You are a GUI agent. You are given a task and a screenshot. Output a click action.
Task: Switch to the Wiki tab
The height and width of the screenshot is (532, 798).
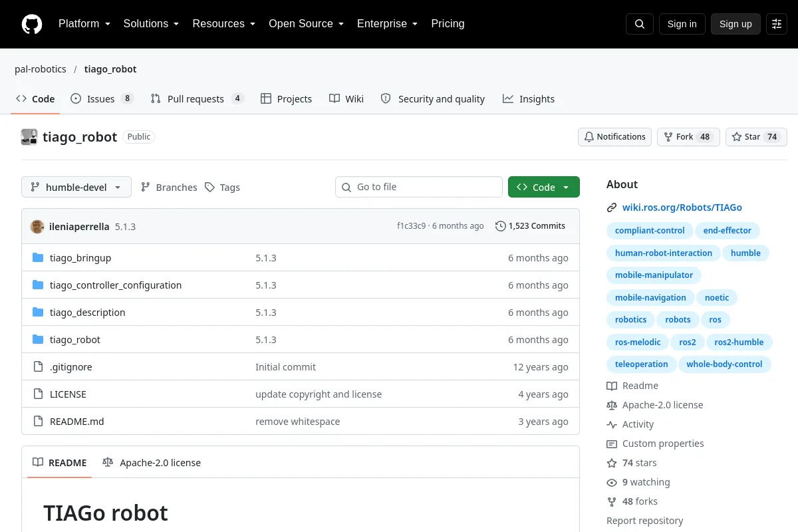point(346,98)
